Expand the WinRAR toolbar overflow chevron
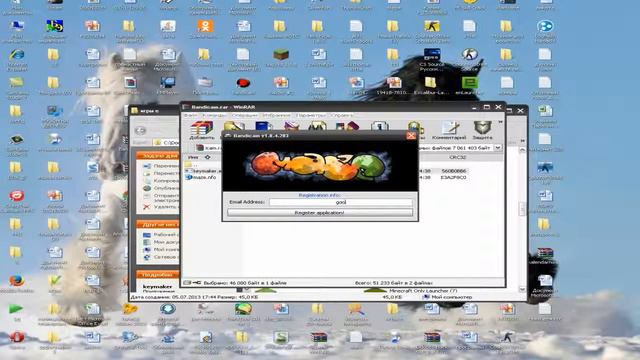Image resolution: width=640 pixels, height=360 pixels. pos(500,122)
